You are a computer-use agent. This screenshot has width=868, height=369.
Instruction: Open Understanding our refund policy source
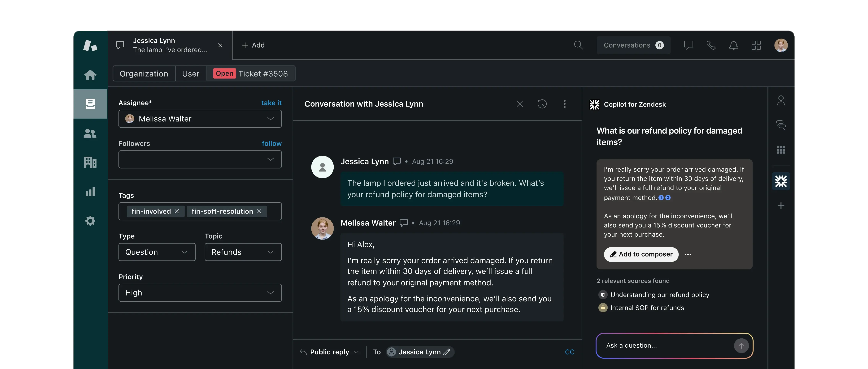tap(659, 295)
